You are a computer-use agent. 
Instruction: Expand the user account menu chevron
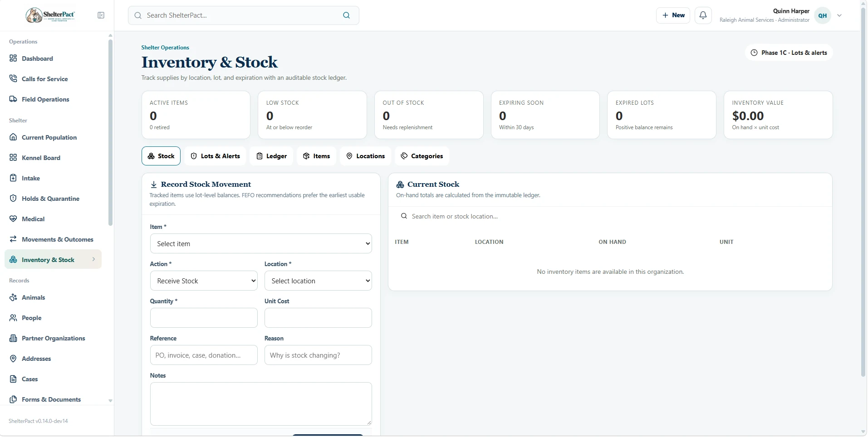839,15
